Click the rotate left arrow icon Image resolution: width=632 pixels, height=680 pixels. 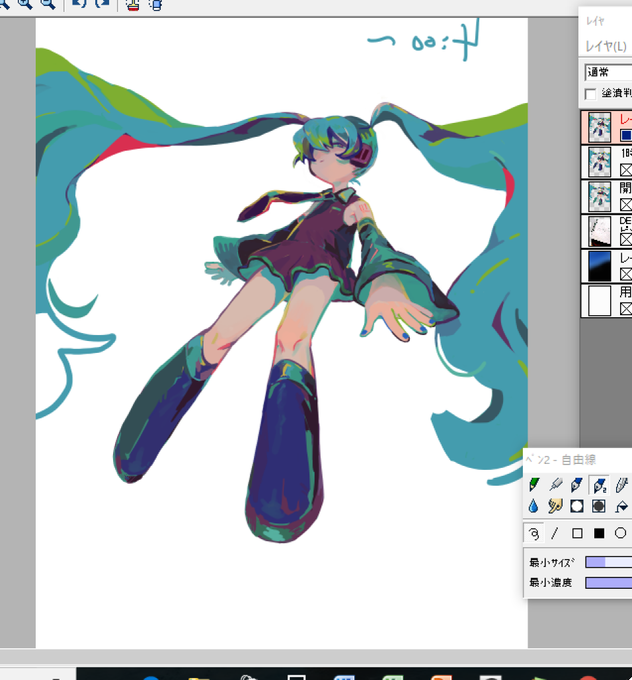(x=79, y=3)
